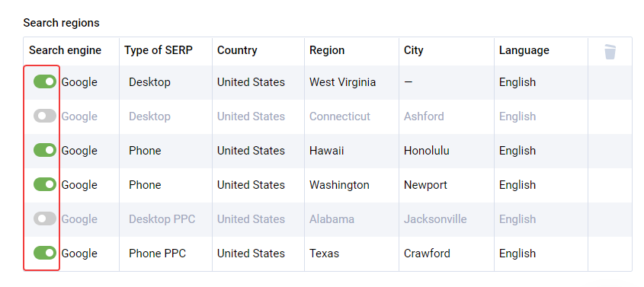Select the Crawford city cell
Screen dimensions: 644x287
click(427, 254)
